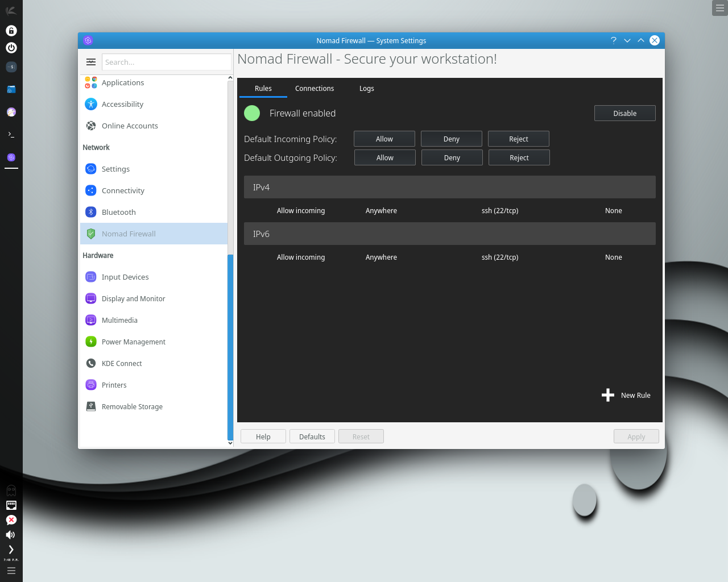Viewport: 728px width, 582px height.
Task: Open Power Management settings
Action: coord(154,342)
